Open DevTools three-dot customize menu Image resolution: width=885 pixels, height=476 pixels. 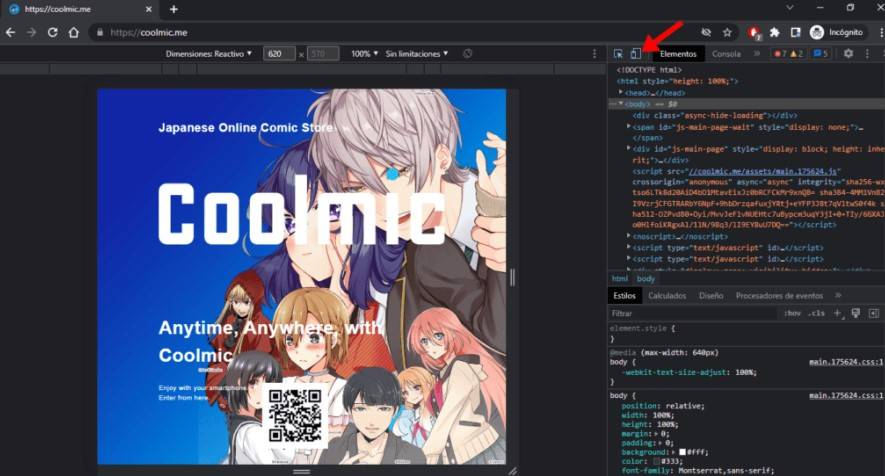pyautogui.click(x=867, y=54)
